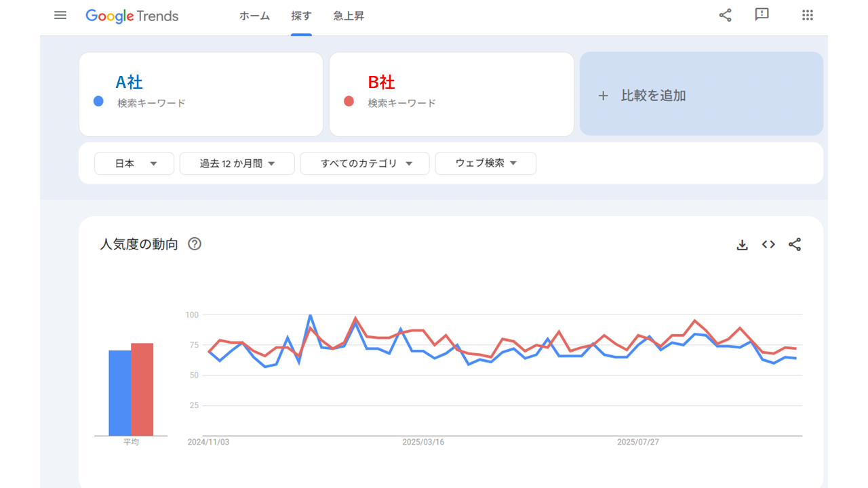Select the 探す tab
This screenshot has height=488, width=868.
(x=301, y=16)
